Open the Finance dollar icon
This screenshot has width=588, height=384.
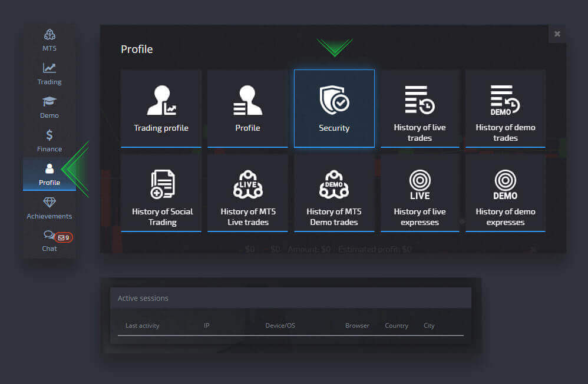coord(49,135)
